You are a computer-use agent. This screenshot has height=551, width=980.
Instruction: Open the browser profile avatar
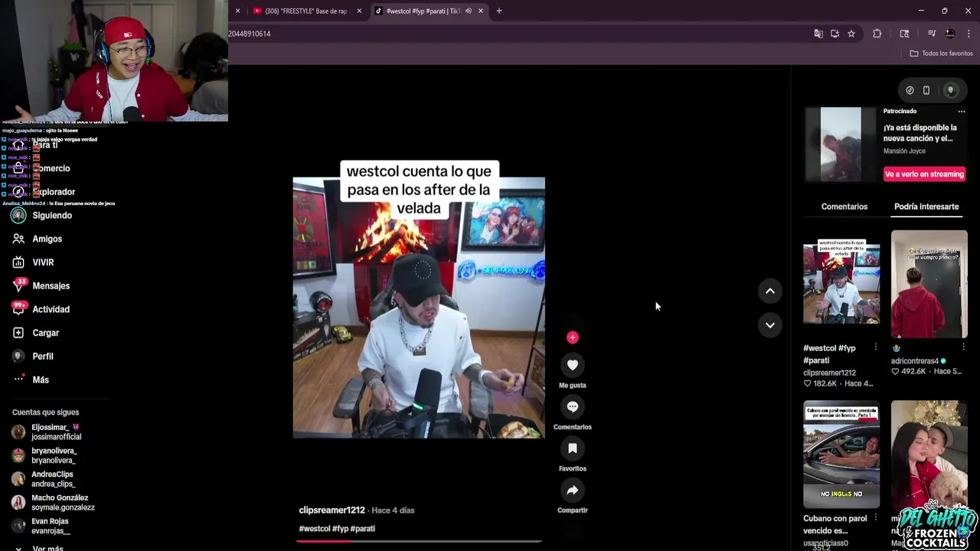[950, 34]
